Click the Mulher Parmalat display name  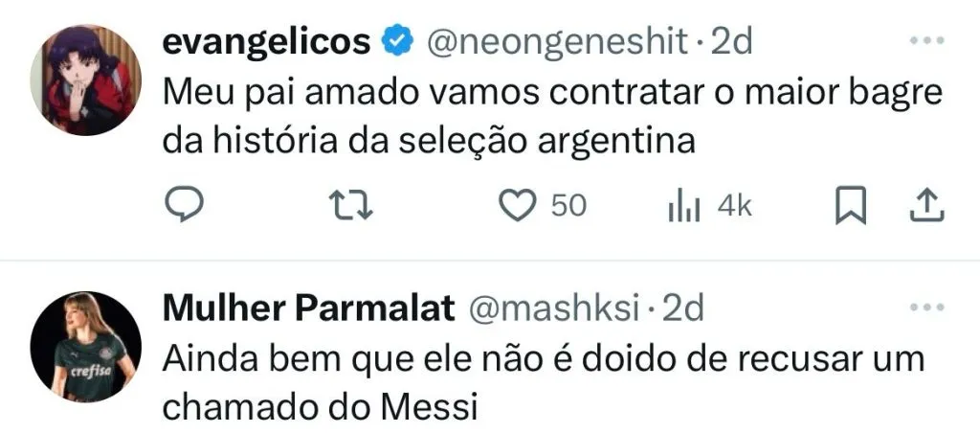pos(308,308)
